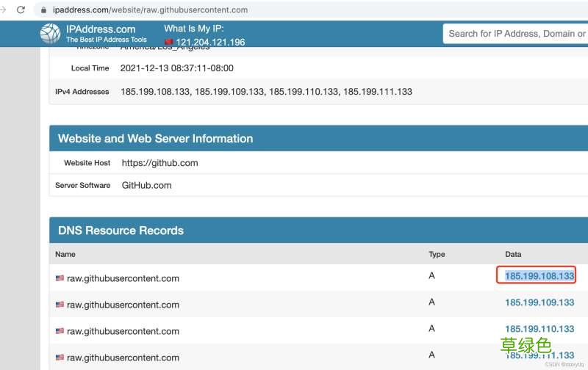Click the US flag icon beside 185.199.110.133 row
This screenshot has width=588, height=370.
click(x=60, y=330)
